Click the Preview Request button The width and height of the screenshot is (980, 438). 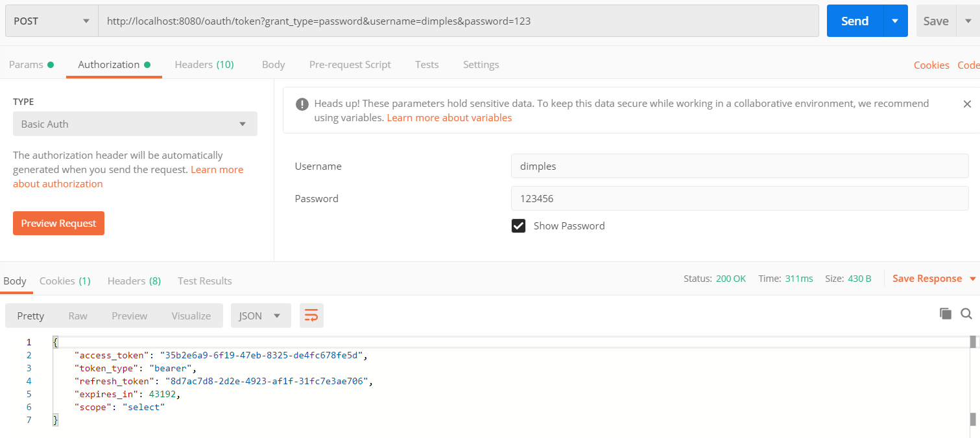click(x=58, y=224)
